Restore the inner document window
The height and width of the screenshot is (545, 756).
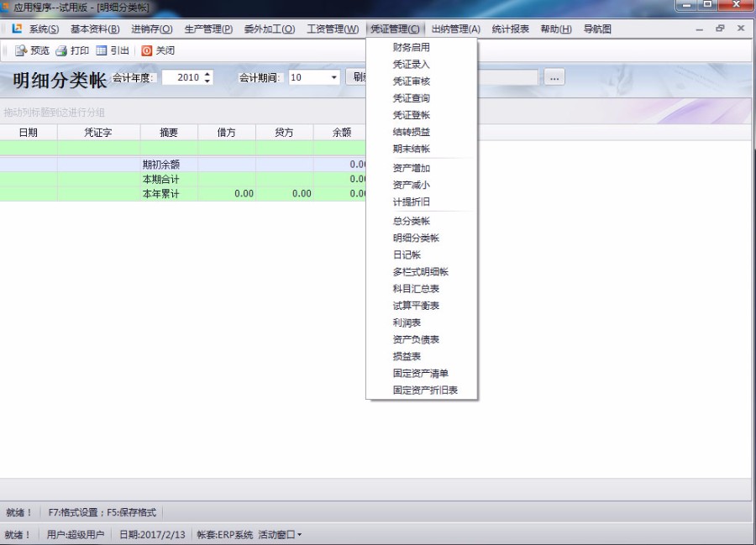tap(720, 29)
